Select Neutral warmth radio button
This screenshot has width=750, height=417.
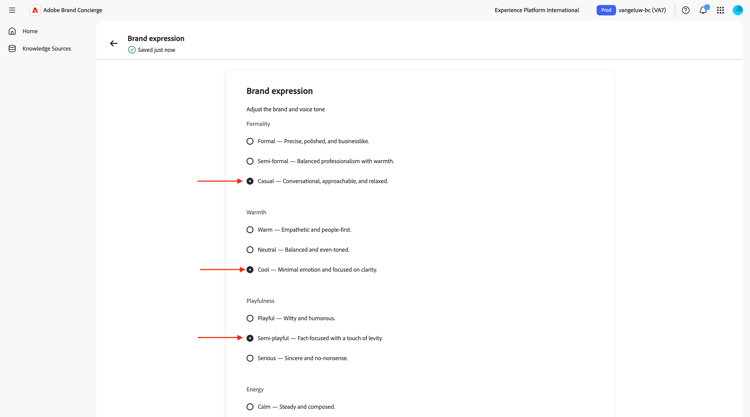pyautogui.click(x=250, y=250)
